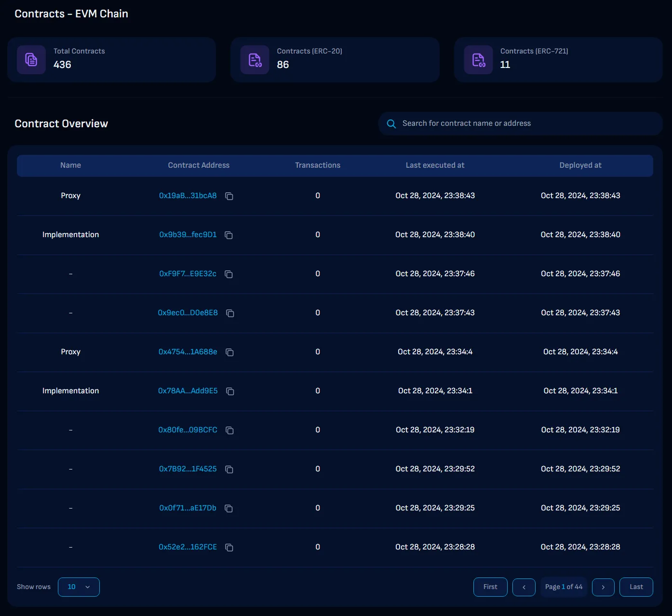Jump to the Last page
The height and width of the screenshot is (616, 672).
(x=636, y=587)
